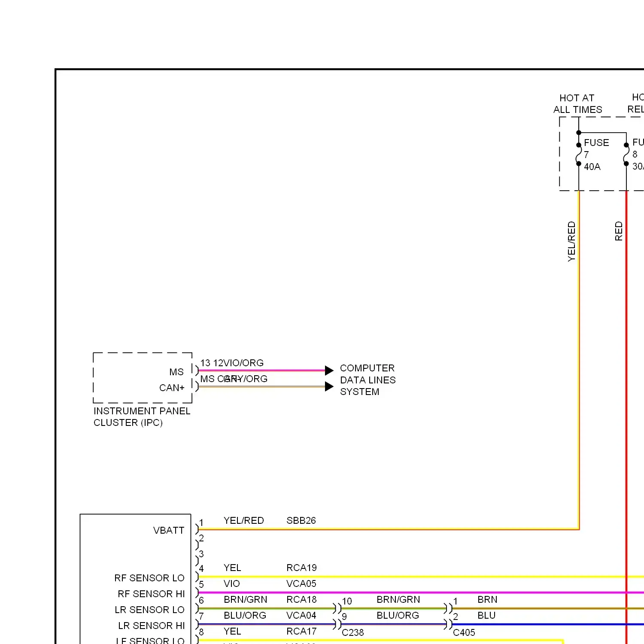Click BRN/GRN label beside C238 pin 10
Screen dimensions: 644x644
[x=398, y=599]
